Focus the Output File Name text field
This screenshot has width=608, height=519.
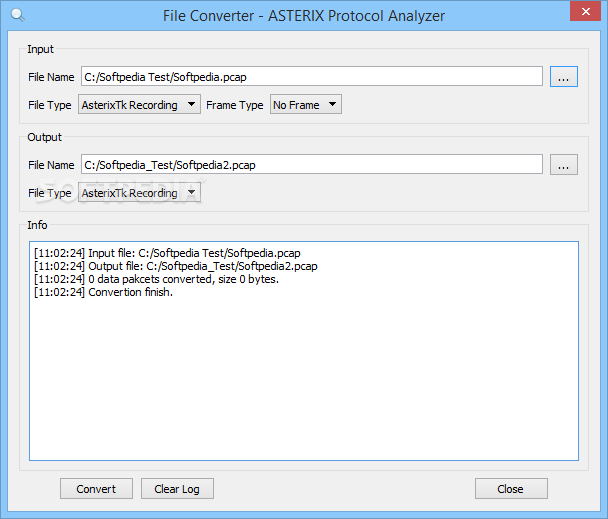(311, 165)
